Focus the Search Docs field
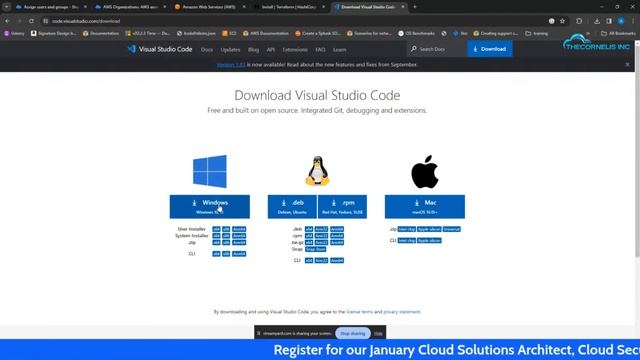The width and height of the screenshot is (640, 360). (x=437, y=49)
